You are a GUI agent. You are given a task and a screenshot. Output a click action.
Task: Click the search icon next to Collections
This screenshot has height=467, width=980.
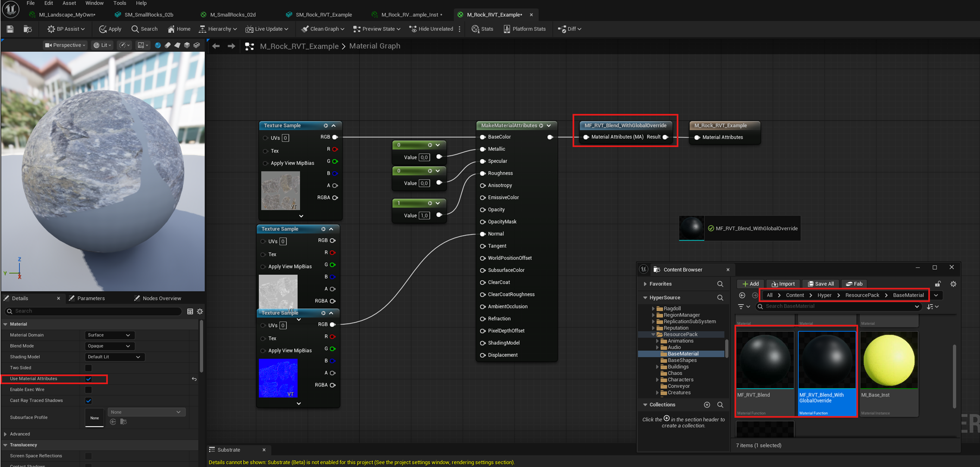click(720, 405)
